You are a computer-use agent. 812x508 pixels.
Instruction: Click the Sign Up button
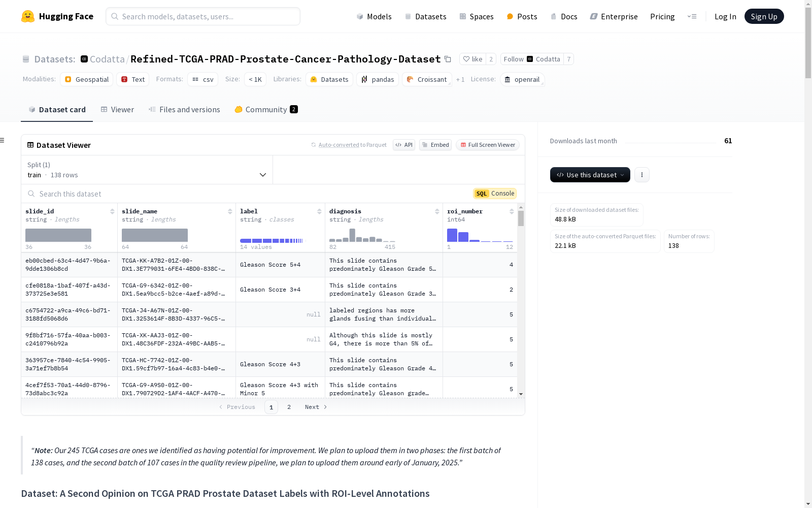[764, 16]
